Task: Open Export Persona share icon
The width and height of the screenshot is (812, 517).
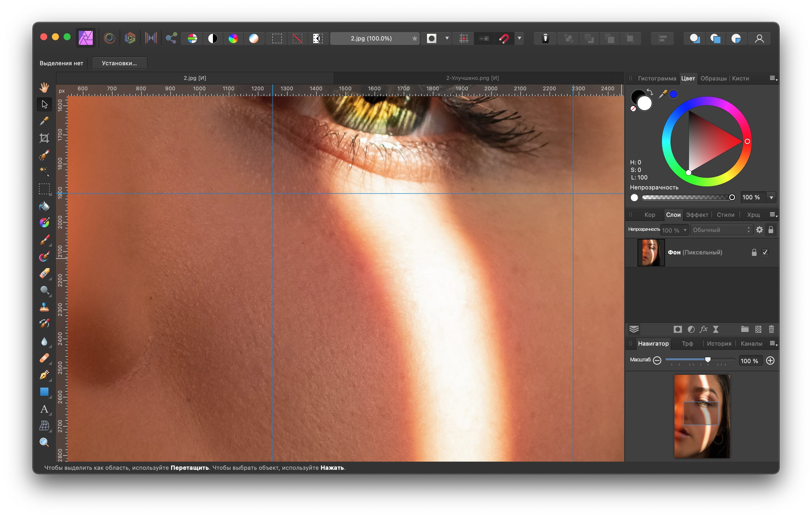Action: coord(171,38)
